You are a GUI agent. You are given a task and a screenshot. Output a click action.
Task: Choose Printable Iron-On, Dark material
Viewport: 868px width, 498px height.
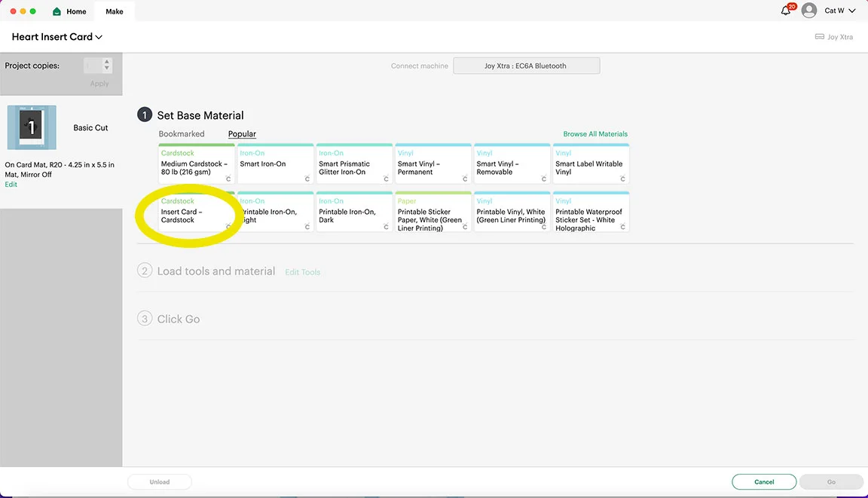tap(354, 212)
